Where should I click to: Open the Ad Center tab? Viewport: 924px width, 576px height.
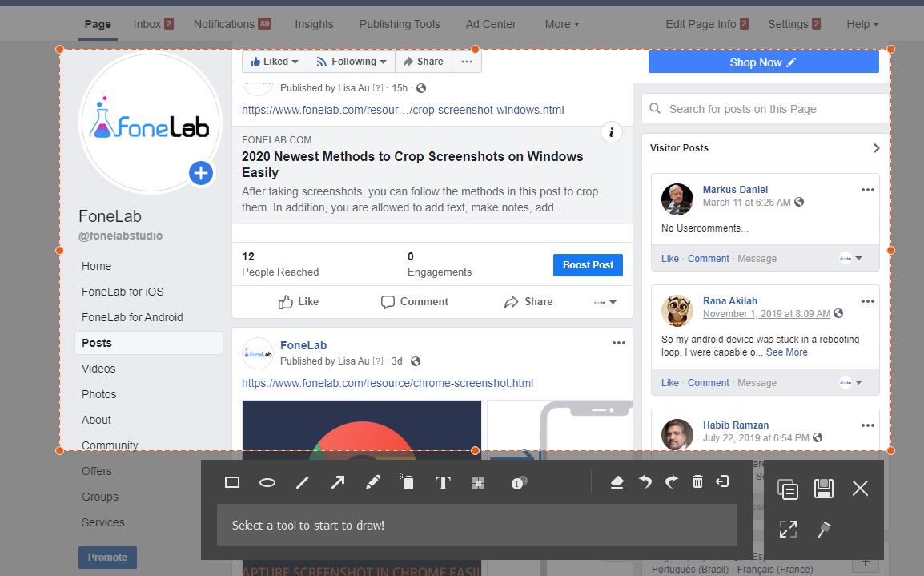coord(491,24)
